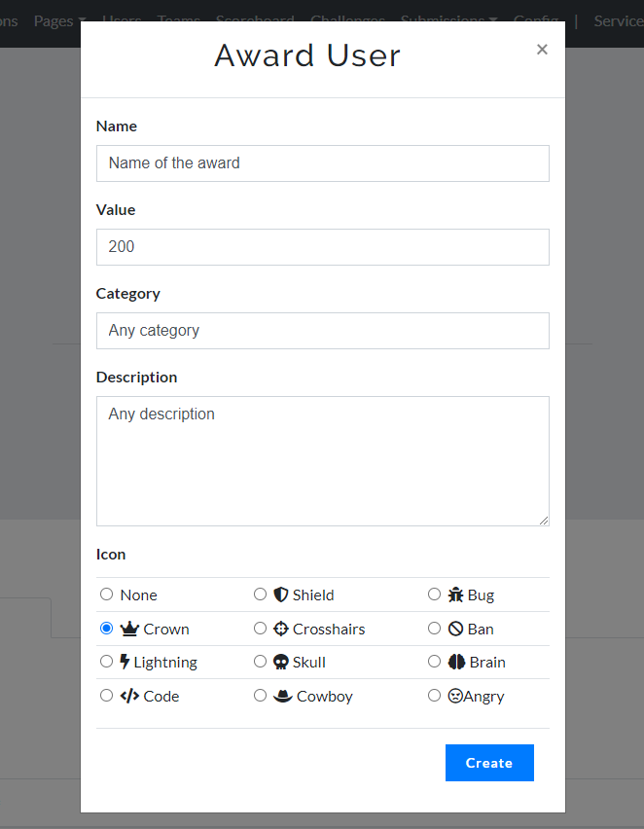Image resolution: width=644 pixels, height=829 pixels.
Task: Open the Pages dropdown menu
Action: click(58, 20)
